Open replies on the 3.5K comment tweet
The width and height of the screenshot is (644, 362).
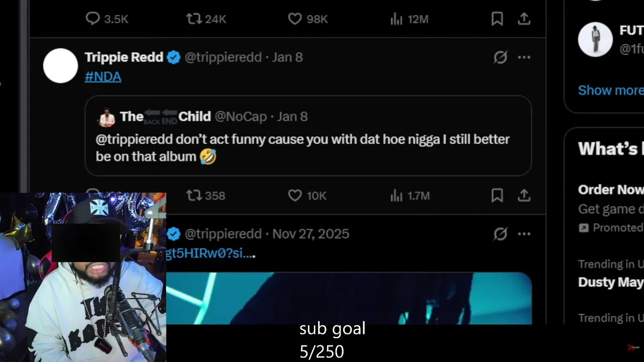pos(107,19)
